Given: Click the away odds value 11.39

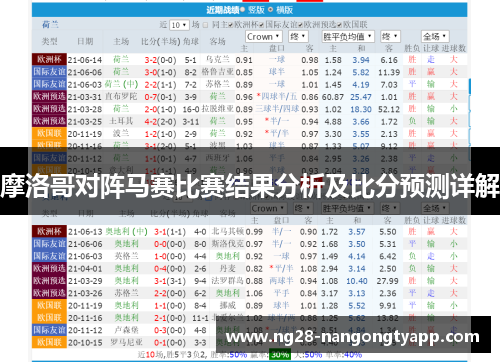Looking at the screenshot, I should coord(389,72).
